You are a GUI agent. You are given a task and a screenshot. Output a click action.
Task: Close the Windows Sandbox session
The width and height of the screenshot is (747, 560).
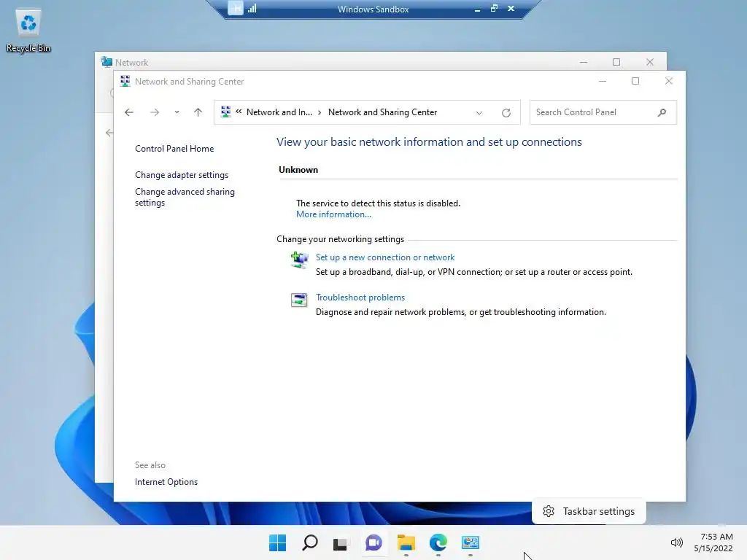[511, 8]
